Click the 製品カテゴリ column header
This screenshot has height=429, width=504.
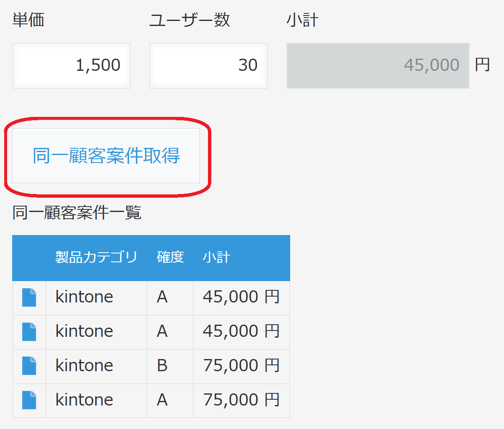pyautogui.click(x=96, y=257)
